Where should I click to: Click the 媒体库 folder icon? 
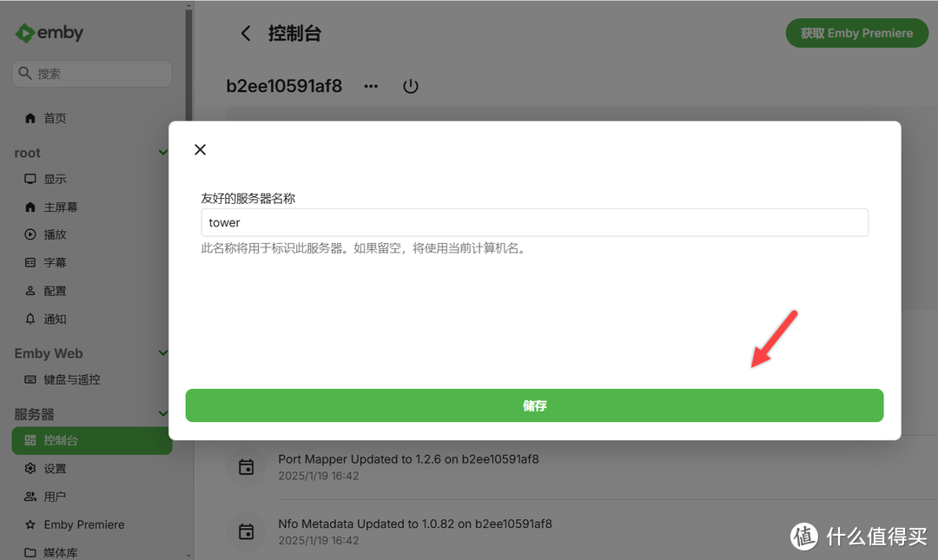point(30,552)
